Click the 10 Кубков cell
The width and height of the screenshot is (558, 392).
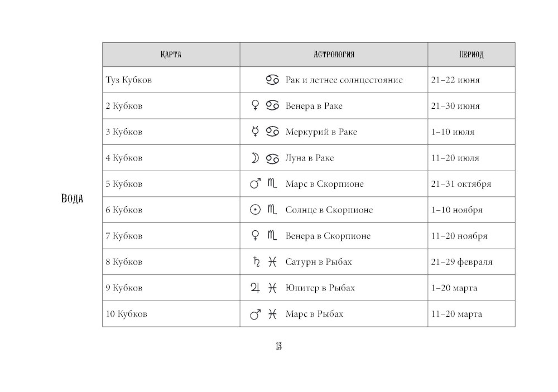[127, 314]
